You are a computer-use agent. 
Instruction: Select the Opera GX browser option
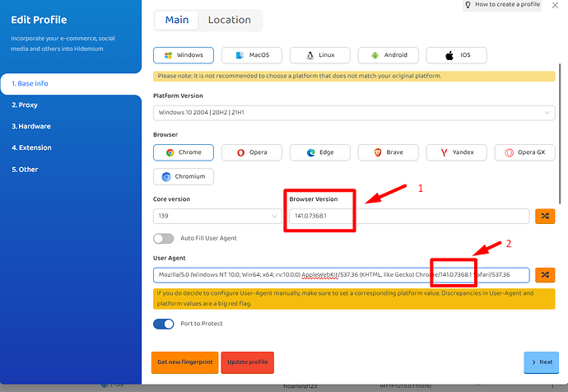[525, 152]
